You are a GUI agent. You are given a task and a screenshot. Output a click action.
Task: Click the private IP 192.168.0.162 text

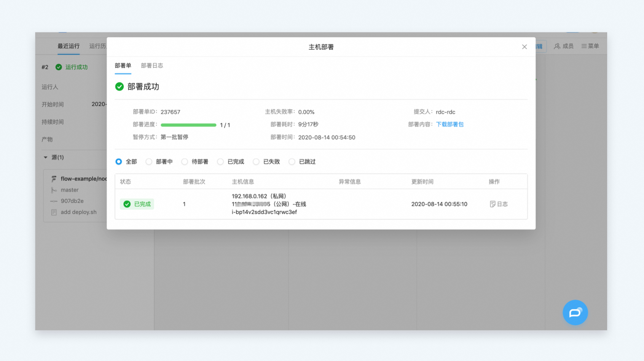click(249, 196)
